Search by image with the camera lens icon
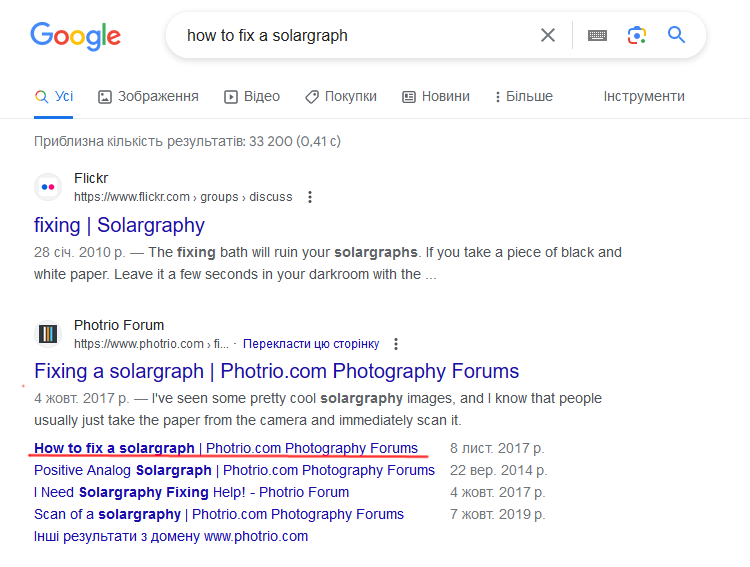This screenshot has height=567, width=750. coord(637,35)
